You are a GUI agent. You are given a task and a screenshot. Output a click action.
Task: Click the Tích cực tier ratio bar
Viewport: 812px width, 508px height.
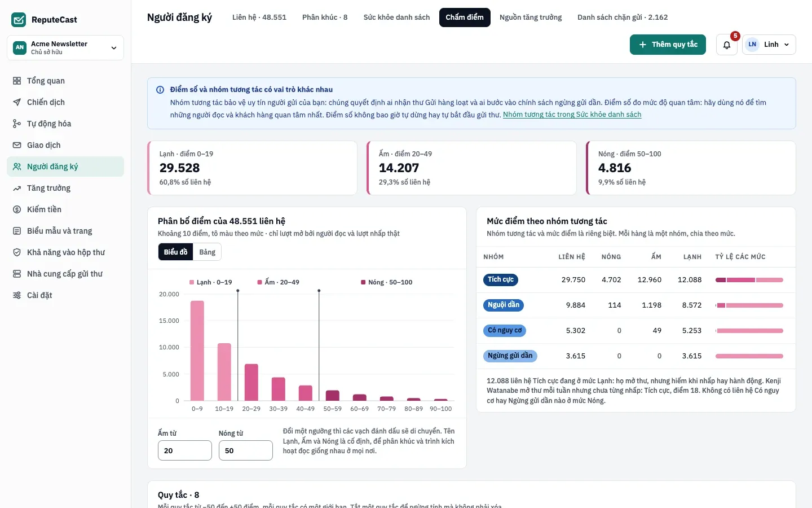(x=749, y=280)
